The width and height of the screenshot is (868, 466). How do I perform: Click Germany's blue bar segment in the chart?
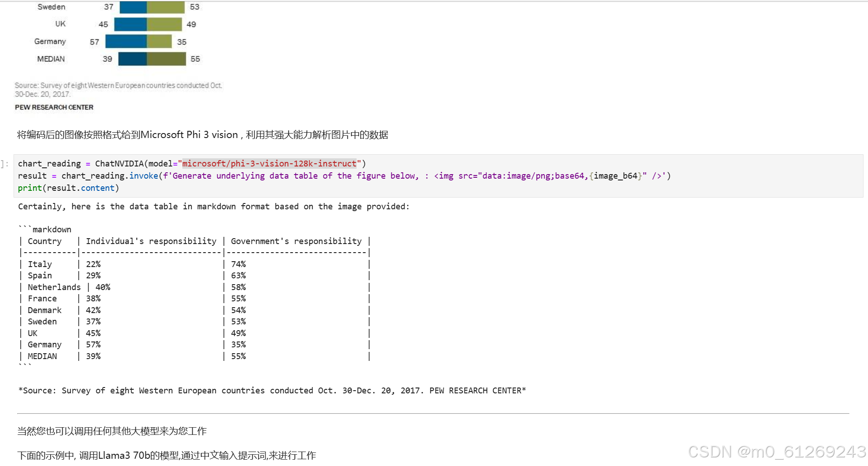click(x=126, y=42)
